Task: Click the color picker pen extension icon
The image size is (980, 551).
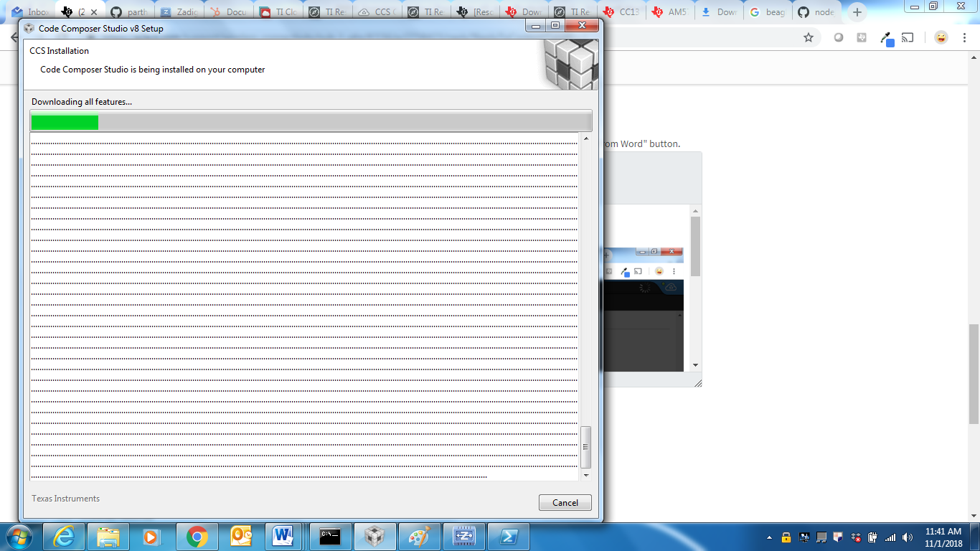Action: [887, 38]
